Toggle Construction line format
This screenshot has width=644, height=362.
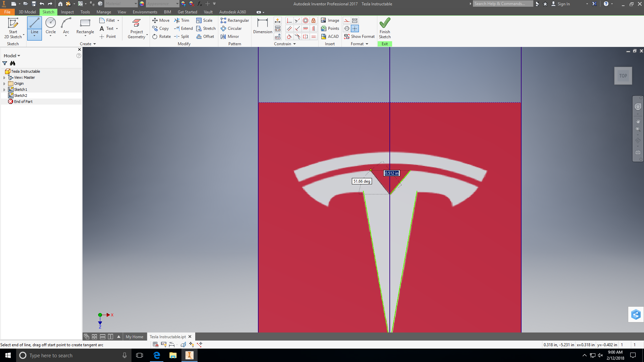[x=347, y=20]
